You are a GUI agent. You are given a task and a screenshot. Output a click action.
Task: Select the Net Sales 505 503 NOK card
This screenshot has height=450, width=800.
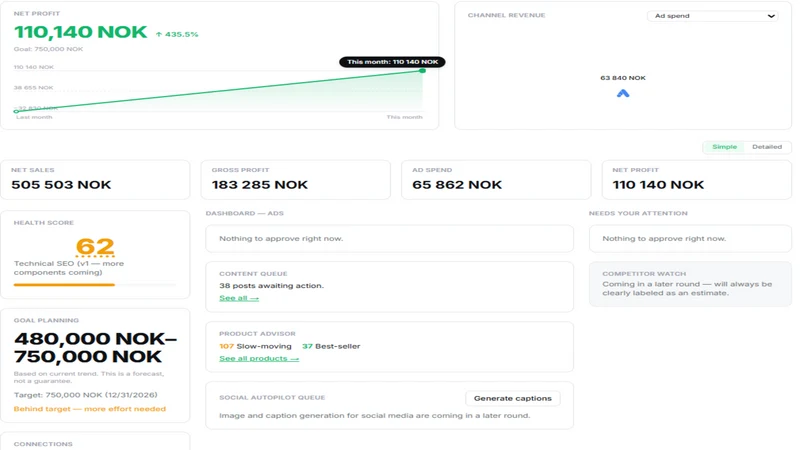point(95,180)
